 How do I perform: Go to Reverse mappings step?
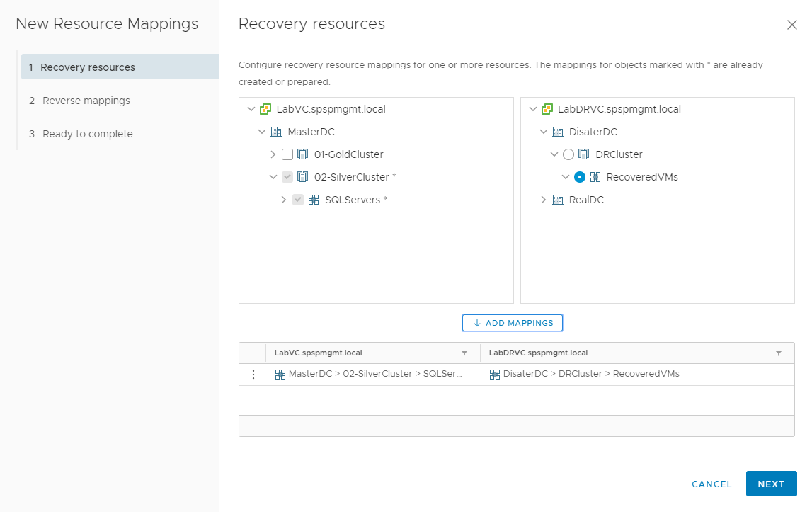(86, 101)
